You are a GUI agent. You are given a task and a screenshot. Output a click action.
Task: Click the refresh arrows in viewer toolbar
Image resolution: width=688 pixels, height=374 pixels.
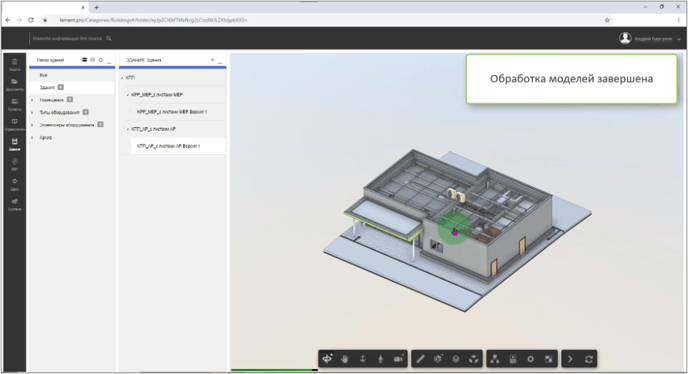coord(589,359)
